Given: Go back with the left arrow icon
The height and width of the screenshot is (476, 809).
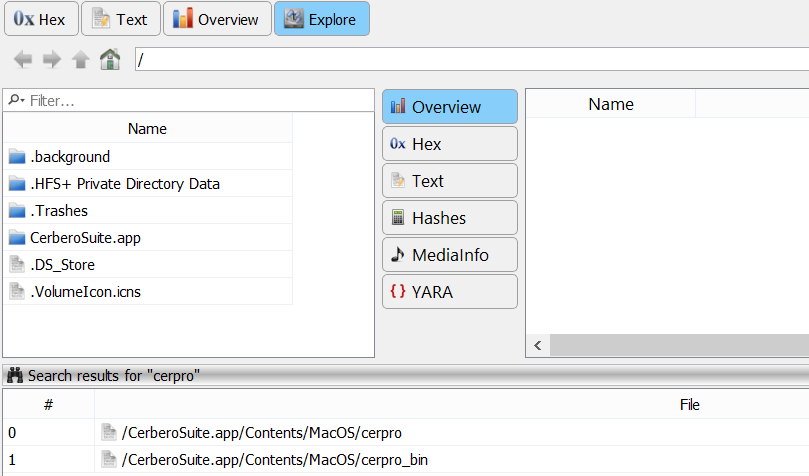Looking at the screenshot, I should coord(23,59).
